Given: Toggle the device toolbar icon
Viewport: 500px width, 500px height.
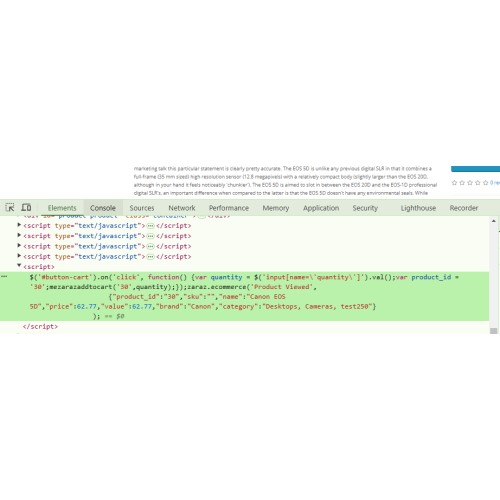Looking at the screenshot, I should coord(26,207).
